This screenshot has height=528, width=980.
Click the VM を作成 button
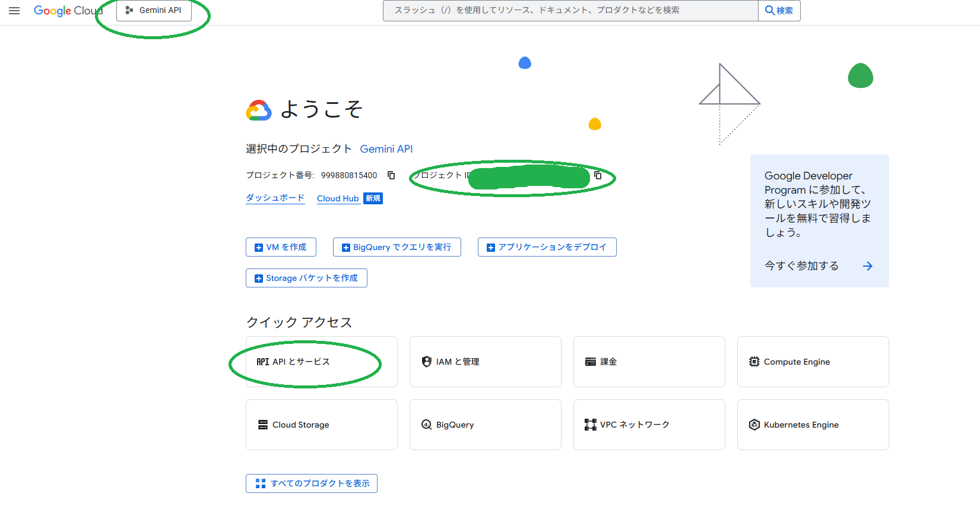point(281,247)
